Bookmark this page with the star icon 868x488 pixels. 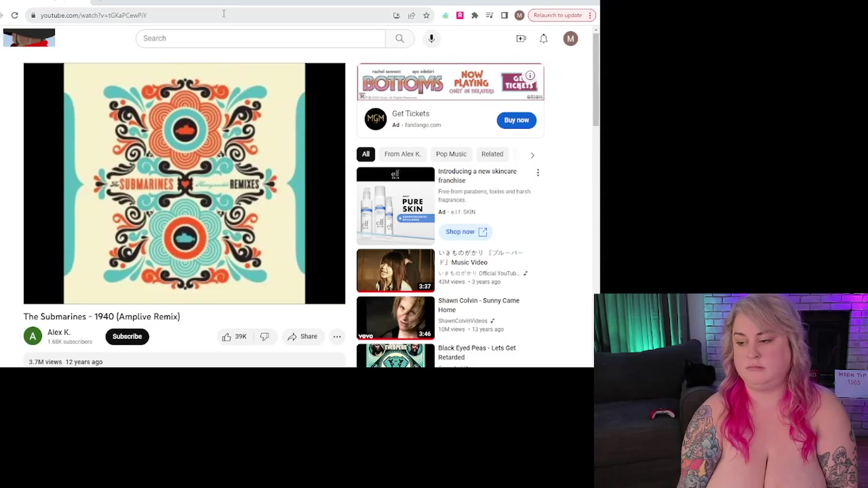426,15
